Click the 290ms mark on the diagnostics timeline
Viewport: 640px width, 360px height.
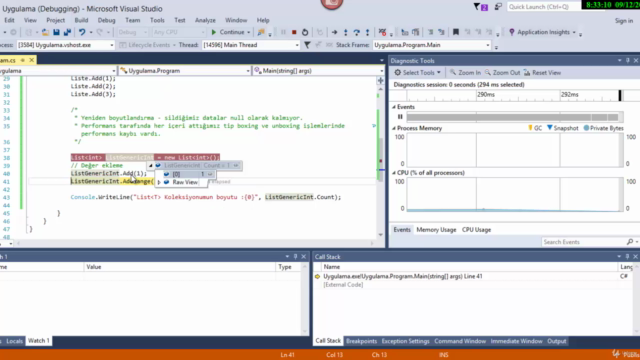click(486, 94)
